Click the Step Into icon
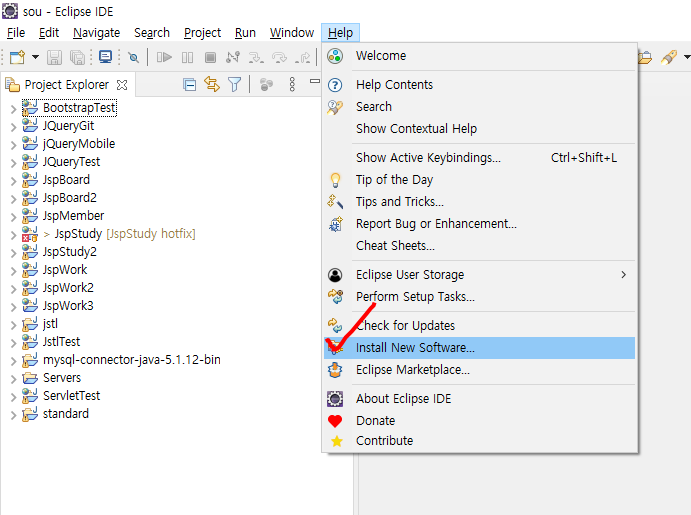 coord(256,57)
